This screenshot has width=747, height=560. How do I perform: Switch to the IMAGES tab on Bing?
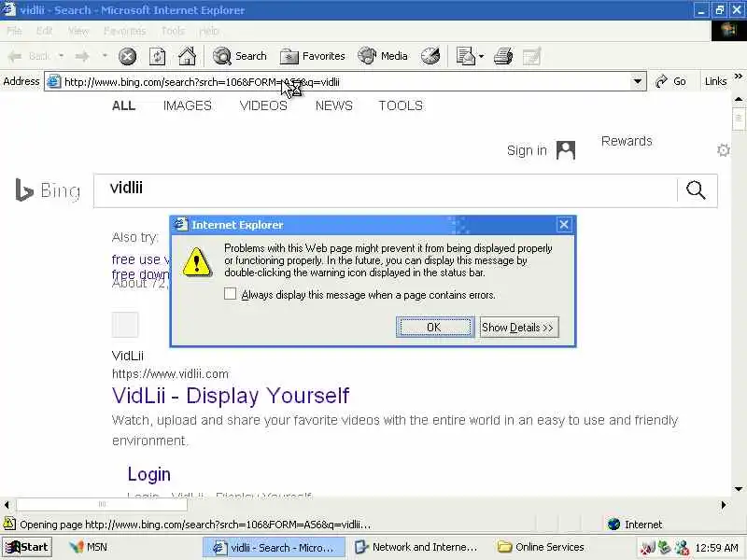click(x=188, y=105)
